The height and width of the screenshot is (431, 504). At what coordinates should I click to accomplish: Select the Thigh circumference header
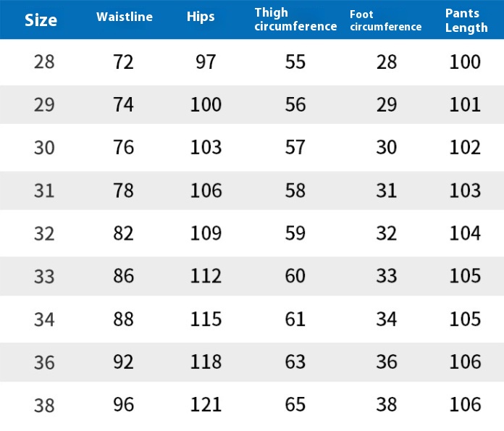pos(295,20)
